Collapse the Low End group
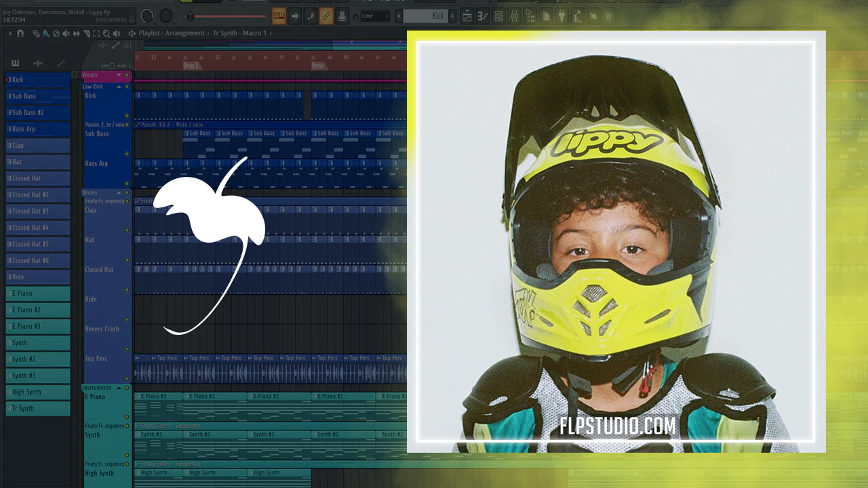Screen dimensions: 868x488 point(119,87)
